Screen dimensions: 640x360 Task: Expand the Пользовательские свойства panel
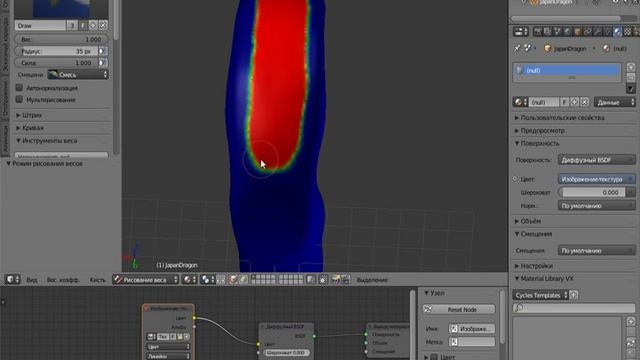tap(559, 118)
